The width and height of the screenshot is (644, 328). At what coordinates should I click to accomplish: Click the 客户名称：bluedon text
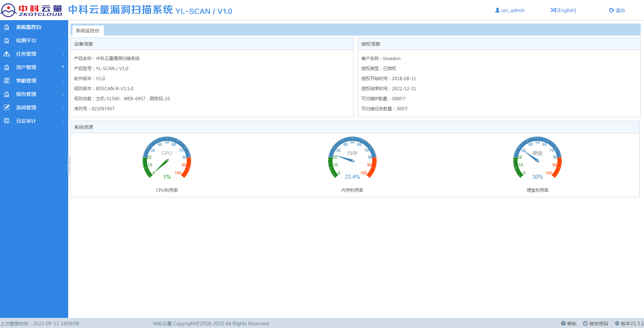click(381, 58)
